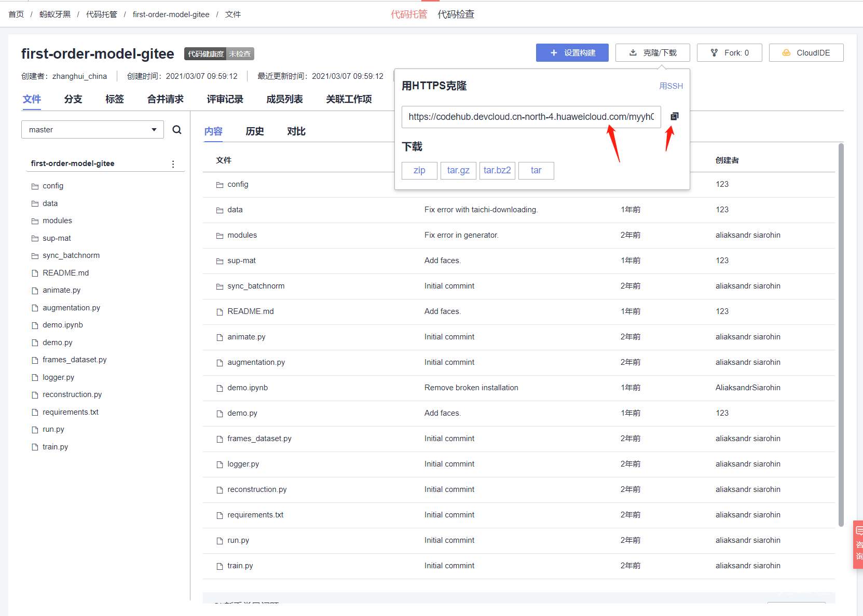Screen dimensions: 863x616
Task: Click the config folder icon in sidebar tree
Action: [35, 186]
